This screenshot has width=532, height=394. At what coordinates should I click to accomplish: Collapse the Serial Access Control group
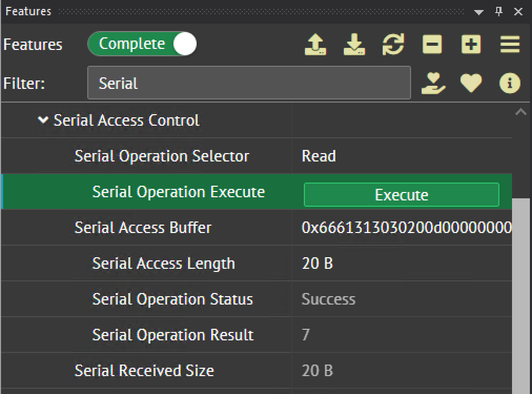(43, 120)
